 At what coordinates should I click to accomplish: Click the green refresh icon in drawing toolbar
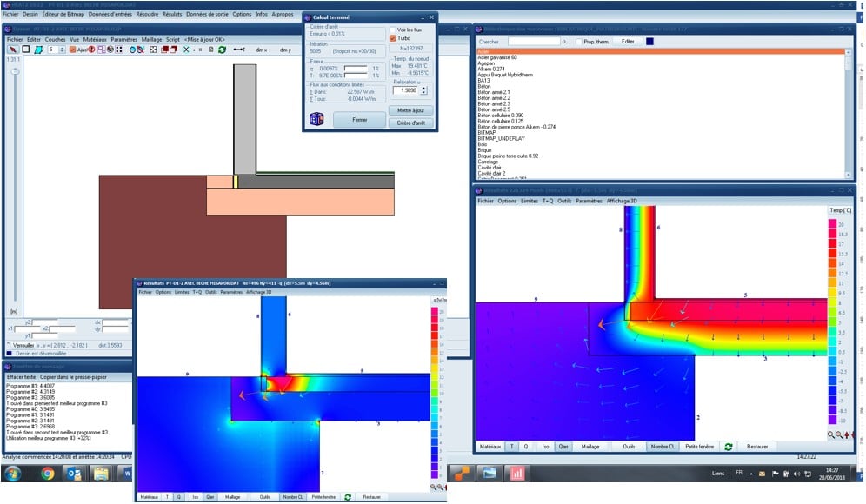coord(222,50)
